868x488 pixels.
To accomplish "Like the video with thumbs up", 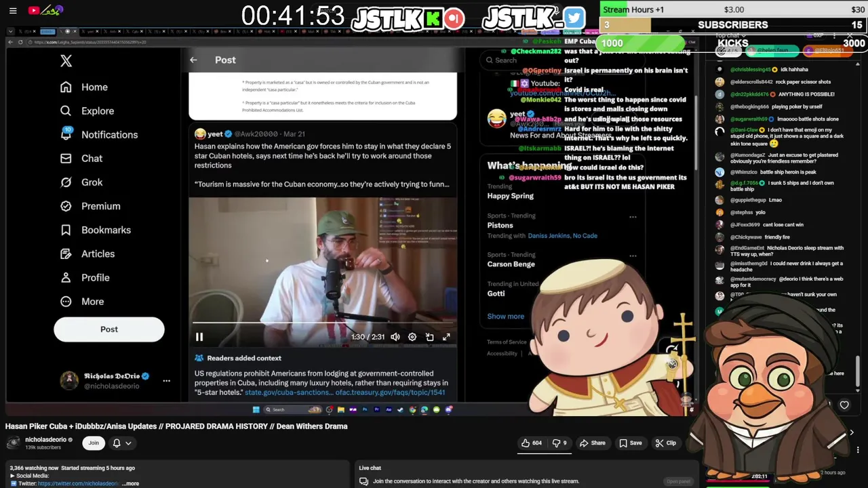I will 531,443.
